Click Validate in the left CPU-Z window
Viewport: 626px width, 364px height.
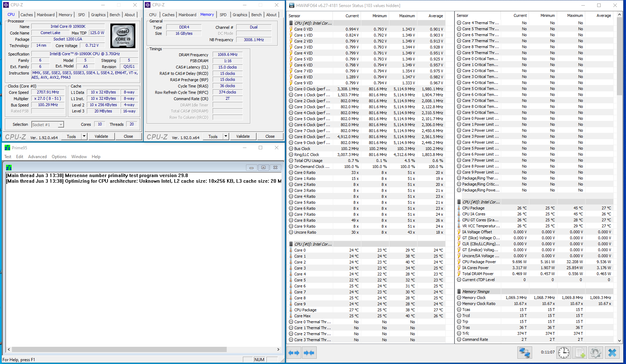tap(101, 136)
